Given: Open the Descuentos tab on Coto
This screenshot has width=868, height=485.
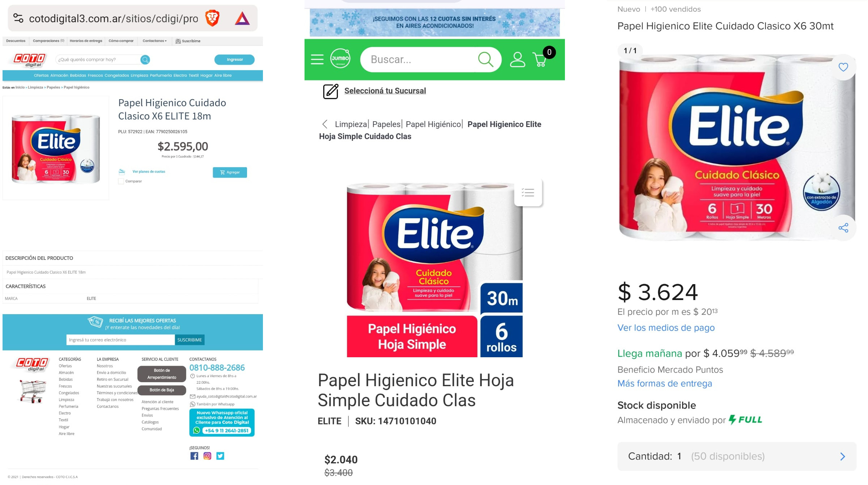Looking at the screenshot, I should (x=16, y=41).
